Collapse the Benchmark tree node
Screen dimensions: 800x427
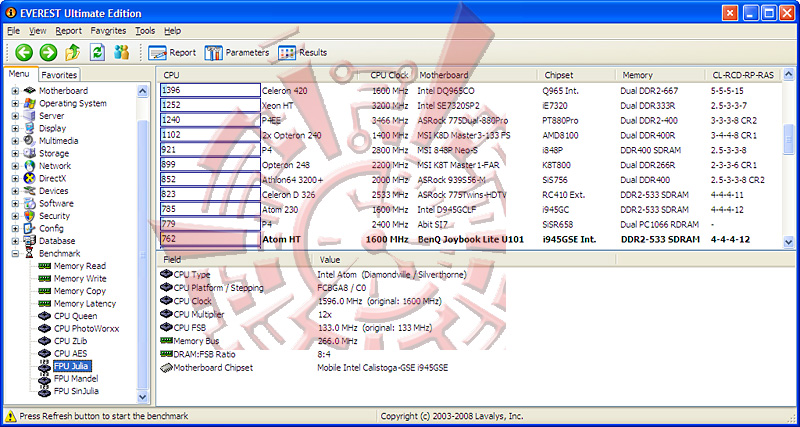point(15,254)
